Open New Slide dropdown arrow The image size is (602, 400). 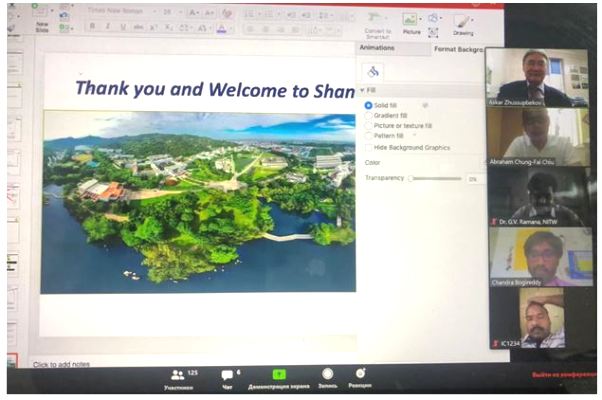pyautogui.click(x=51, y=11)
